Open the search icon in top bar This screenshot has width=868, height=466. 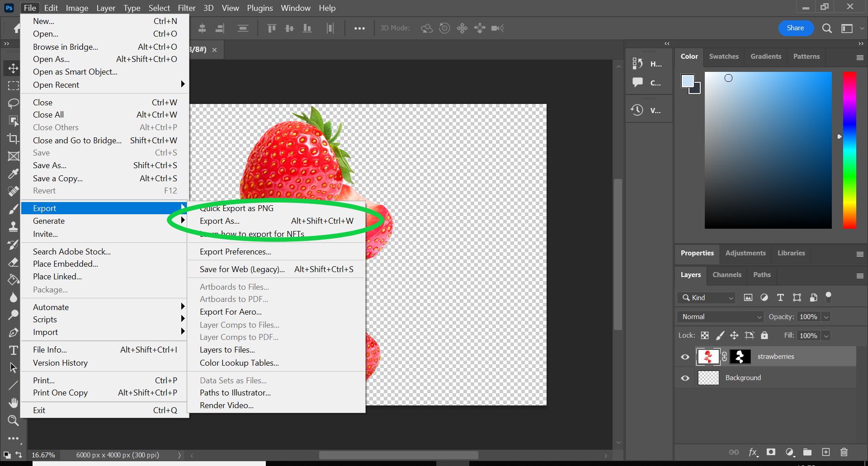point(827,28)
